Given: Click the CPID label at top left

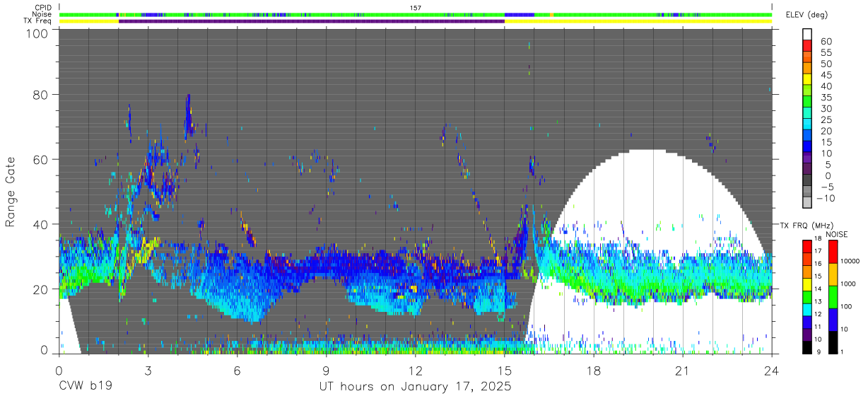Looking at the screenshot, I should click(42, 8).
